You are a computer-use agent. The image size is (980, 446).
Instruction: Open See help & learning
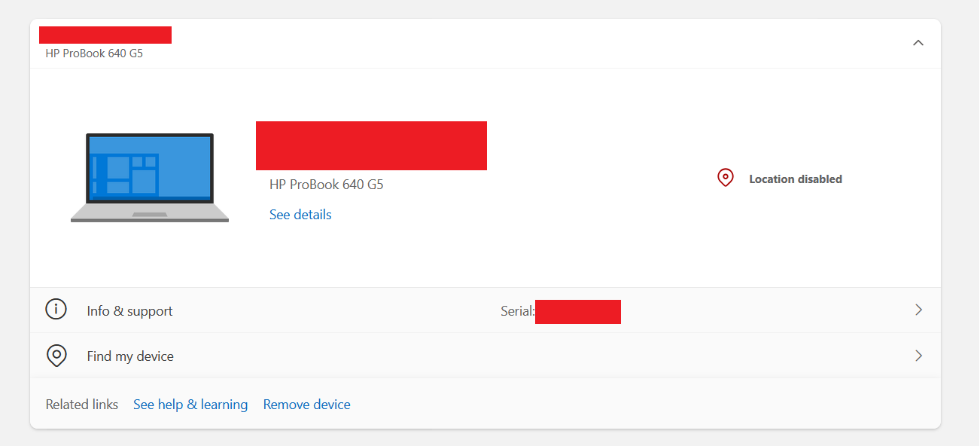pyautogui.click(x=190, y=404)
